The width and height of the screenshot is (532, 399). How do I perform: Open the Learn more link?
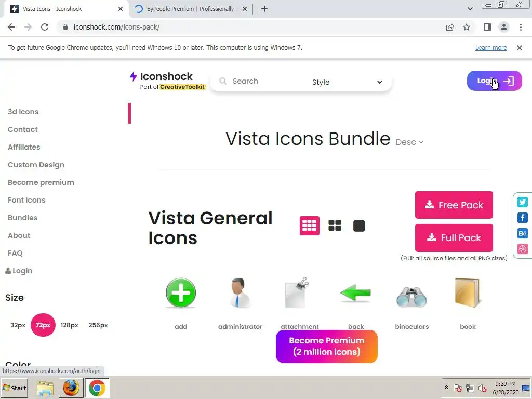(491, 48)
